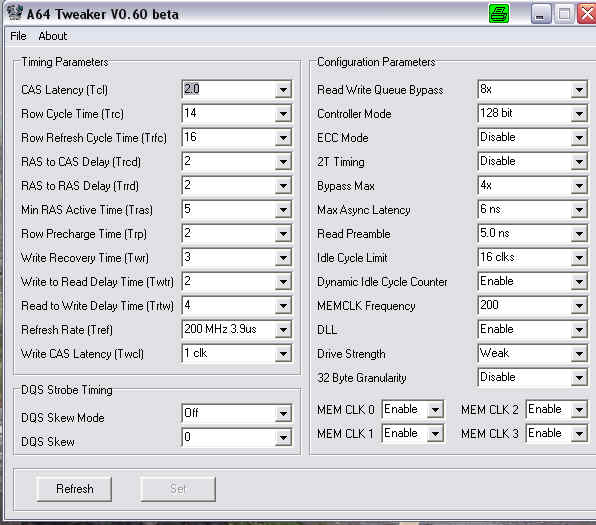Click the Set button

(178, 489)
